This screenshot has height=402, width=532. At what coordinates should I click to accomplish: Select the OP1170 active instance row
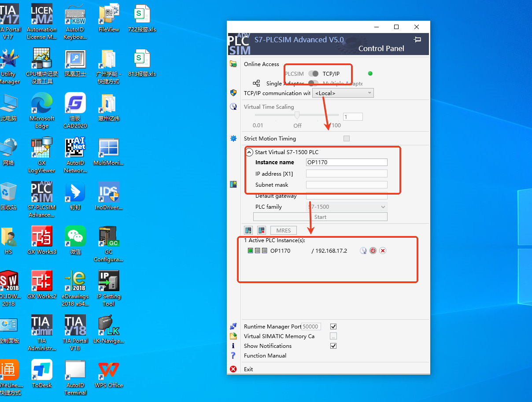(317, 251)
